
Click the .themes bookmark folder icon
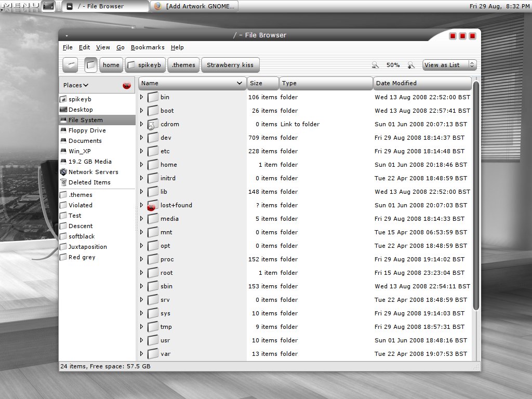pyautogui.click(x=63, y=195)
